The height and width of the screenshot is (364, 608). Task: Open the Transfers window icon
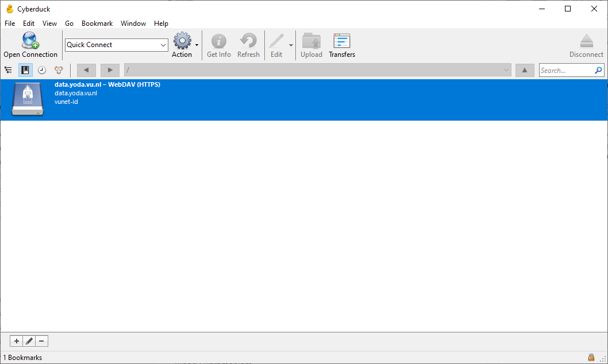342,41
